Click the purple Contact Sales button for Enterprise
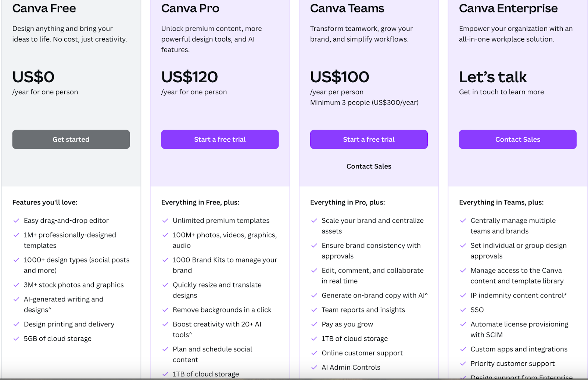Screen dimensions: 588x380 click(517, 139)
